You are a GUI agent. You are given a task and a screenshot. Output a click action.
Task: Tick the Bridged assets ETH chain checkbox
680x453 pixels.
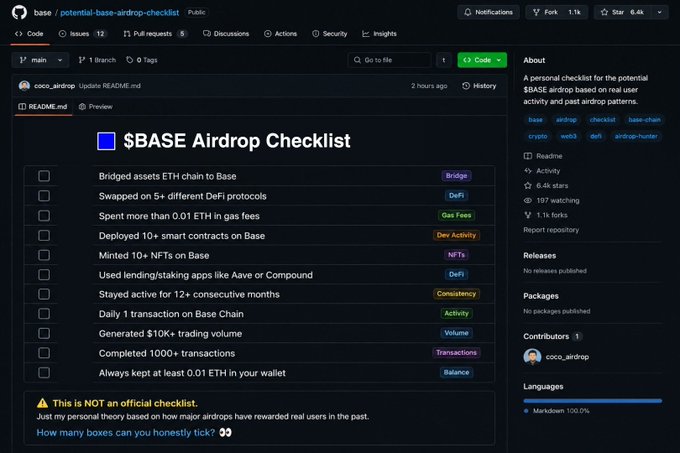pos(44,176)
